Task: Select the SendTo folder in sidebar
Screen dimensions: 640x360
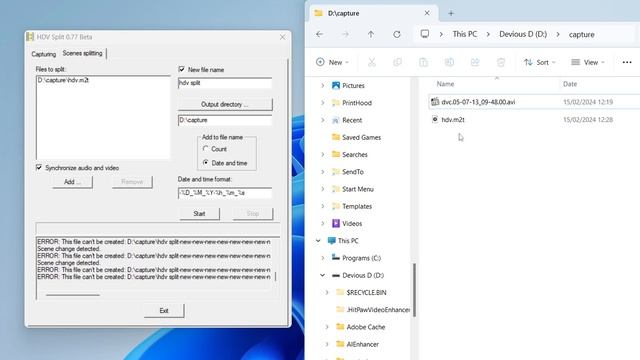Action: pyautogui.click(x=353, y=172)
